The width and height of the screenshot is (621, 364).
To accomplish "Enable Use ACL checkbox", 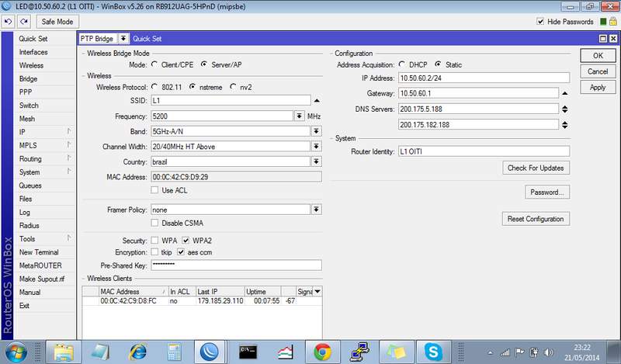I will (x=154, y=190).
